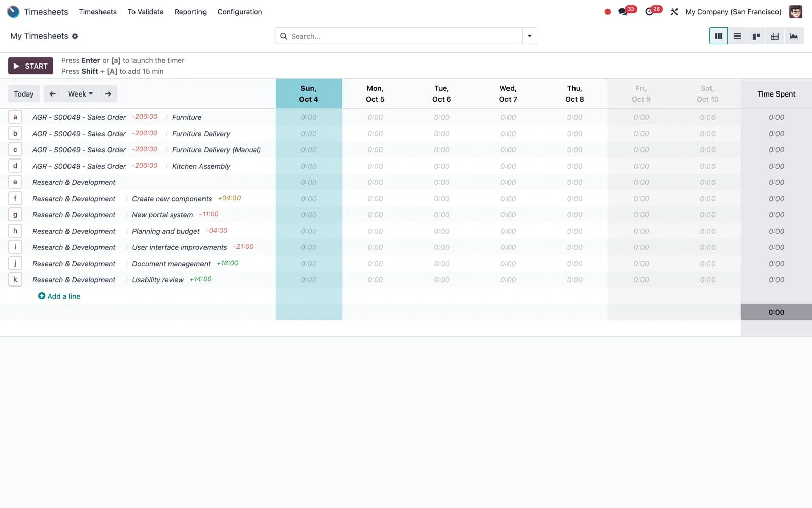This screenshot has height=508, width=812.
Task: Open the Timesheets menu
Action: pos(98,12)
